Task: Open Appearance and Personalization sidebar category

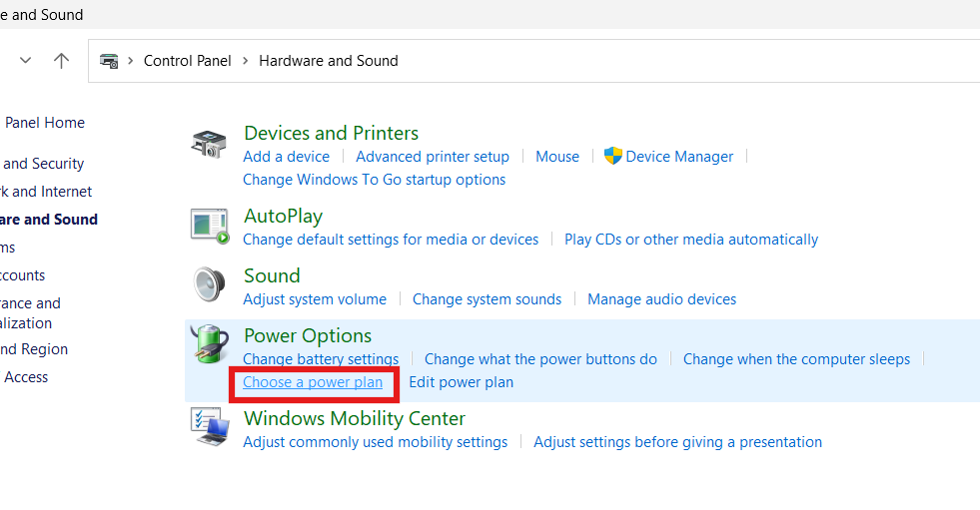Action: click(30, 312)
